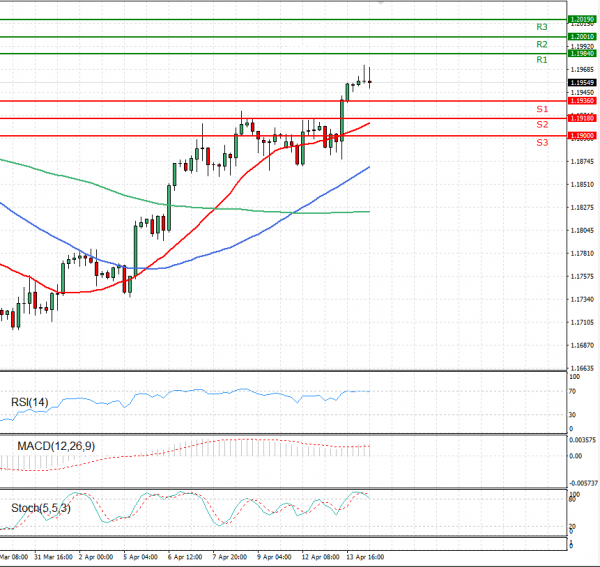Click the 30 level on RSI axis
The width and height of the screenshot is (600, 567).
572,415
